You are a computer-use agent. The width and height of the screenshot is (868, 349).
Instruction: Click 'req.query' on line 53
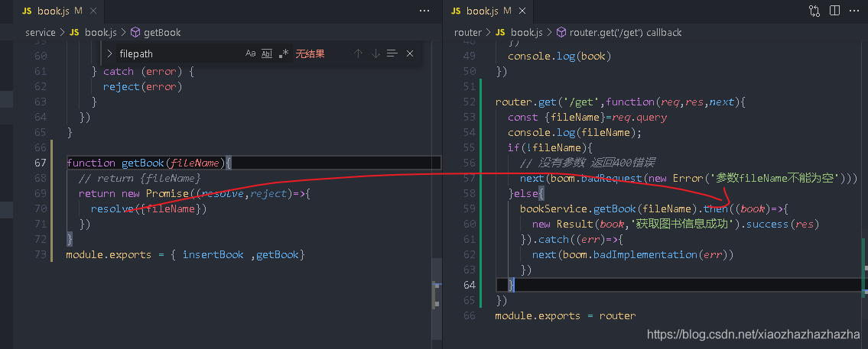point(639,118)
